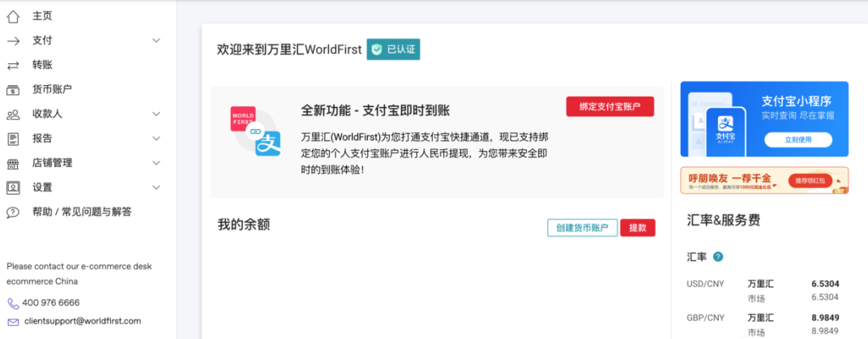Image resolution: width=868 pixels, height=339 pixels.
Task: Click the arrow icon beside 支付
Action: tap(13, 41)
